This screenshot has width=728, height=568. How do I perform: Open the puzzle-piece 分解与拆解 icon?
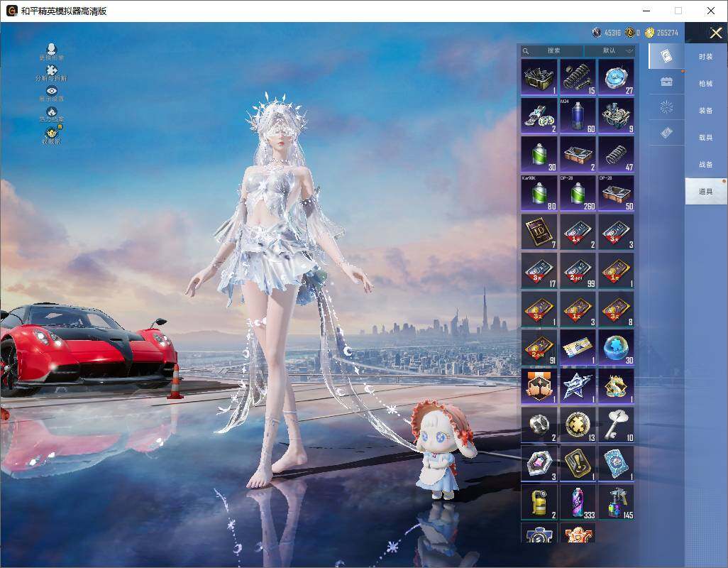(52, 73)
